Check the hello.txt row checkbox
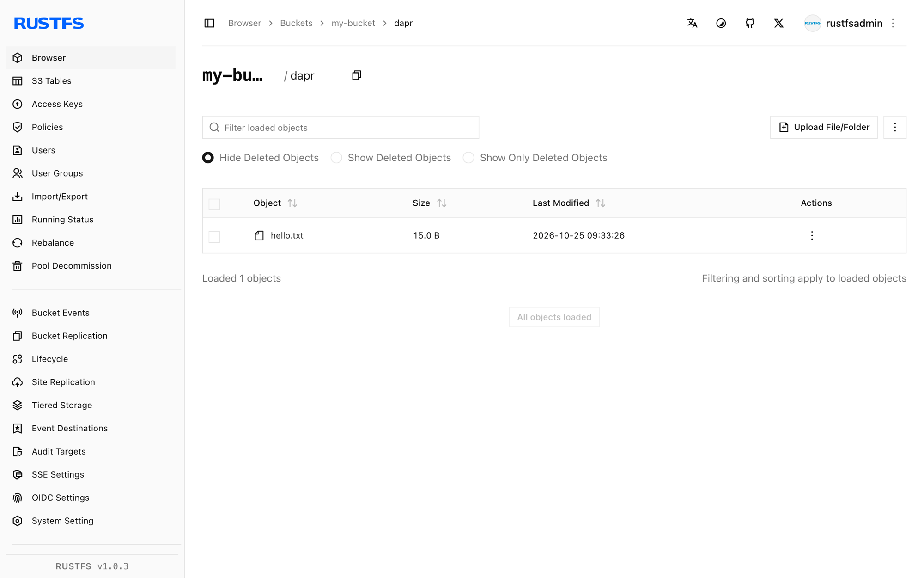924x578 pixels. (x=214, y=236)
